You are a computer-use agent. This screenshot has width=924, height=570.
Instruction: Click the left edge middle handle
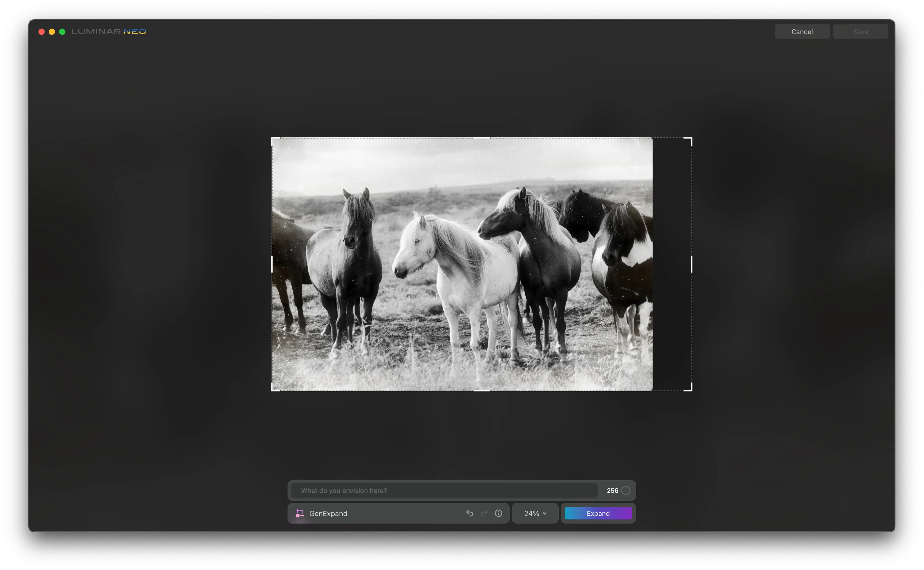tap(272, 264)
